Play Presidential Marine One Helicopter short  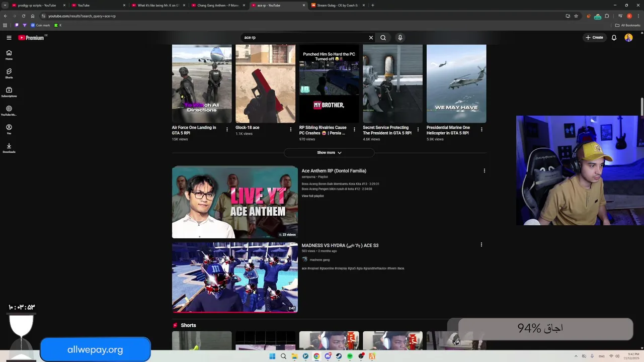point(456,84)
